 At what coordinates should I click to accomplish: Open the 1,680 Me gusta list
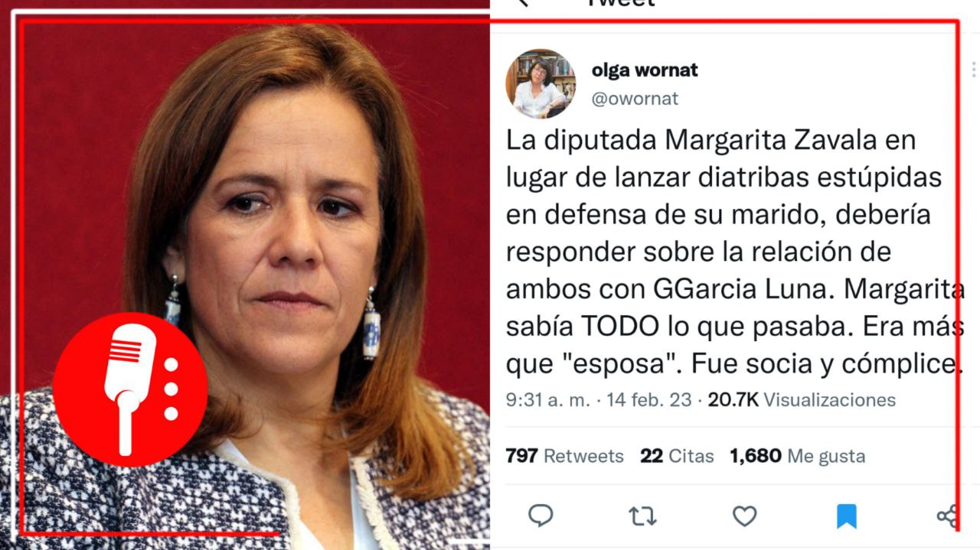(x=797, y=456)
